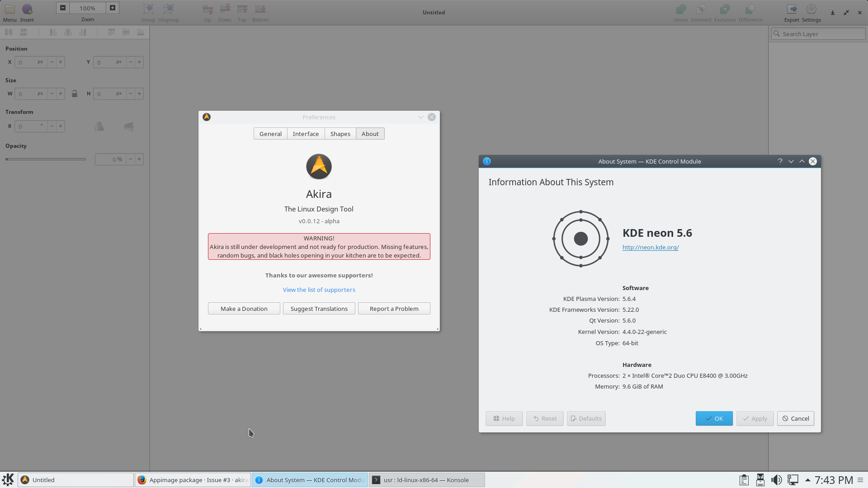Click the Opacity slider track
Viewport: 868px width, 488px height.
coord(46,159)
